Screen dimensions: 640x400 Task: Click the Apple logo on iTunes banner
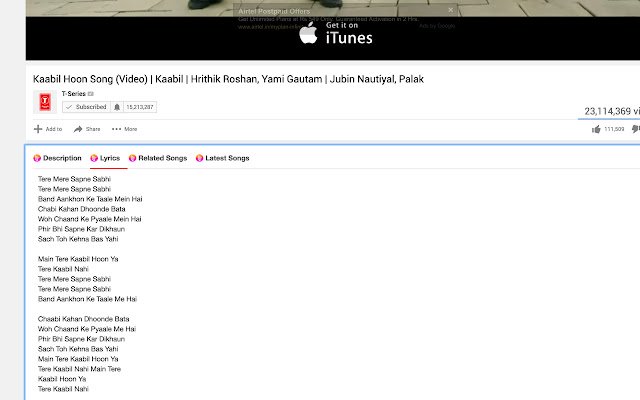coord(308,33)
